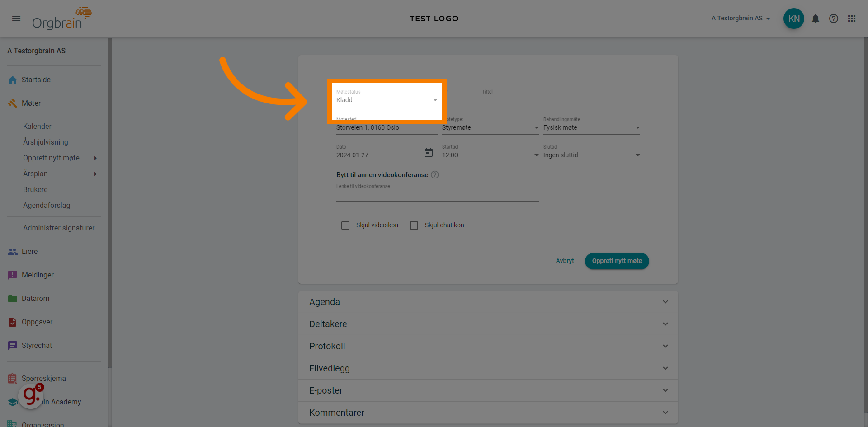
Task: Expand the E-poster section
Action: pyautogui.click(x=488, y=390)
